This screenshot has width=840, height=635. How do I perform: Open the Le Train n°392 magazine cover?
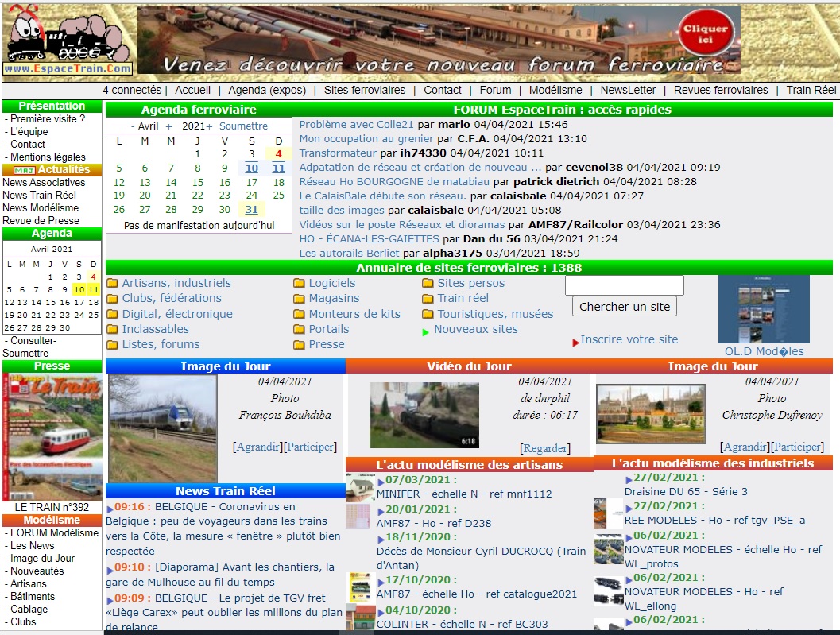[52, 437]
